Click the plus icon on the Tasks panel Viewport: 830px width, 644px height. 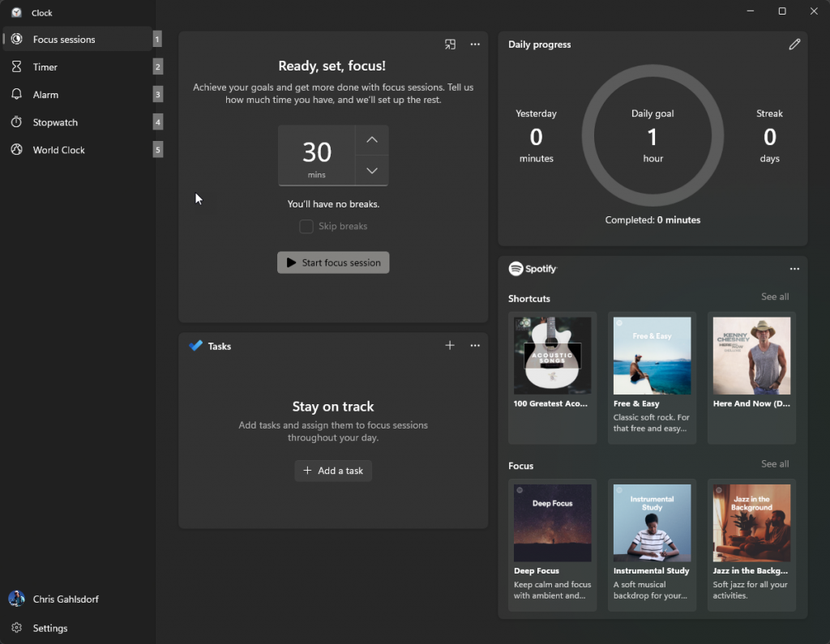tap(450, 345)
